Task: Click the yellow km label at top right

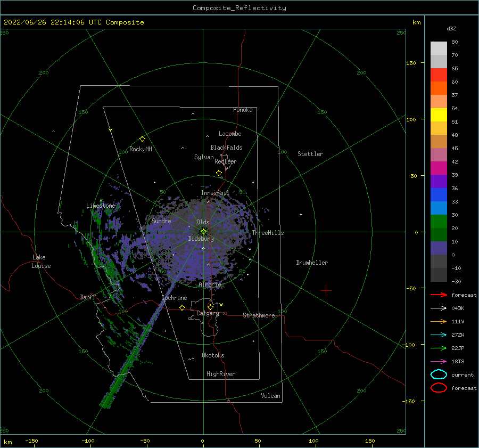Action: coord(416,22)
